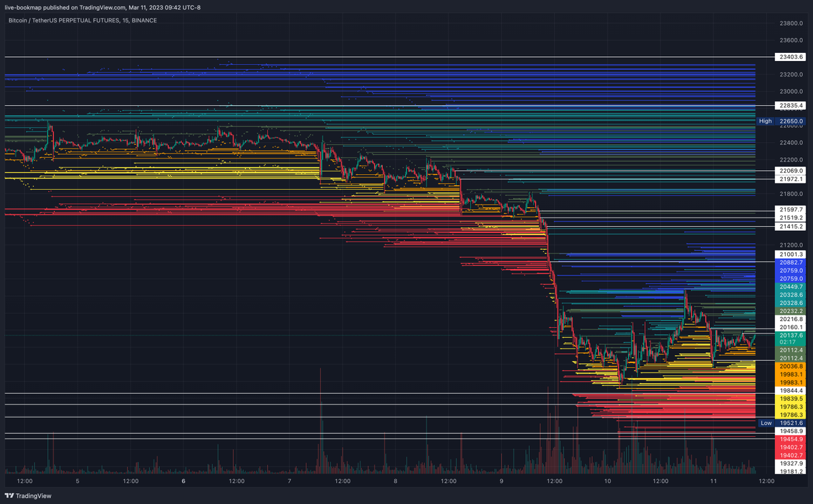Click date 8 on the time axis
Screen dimensions: 813x504
click(396, 481)
